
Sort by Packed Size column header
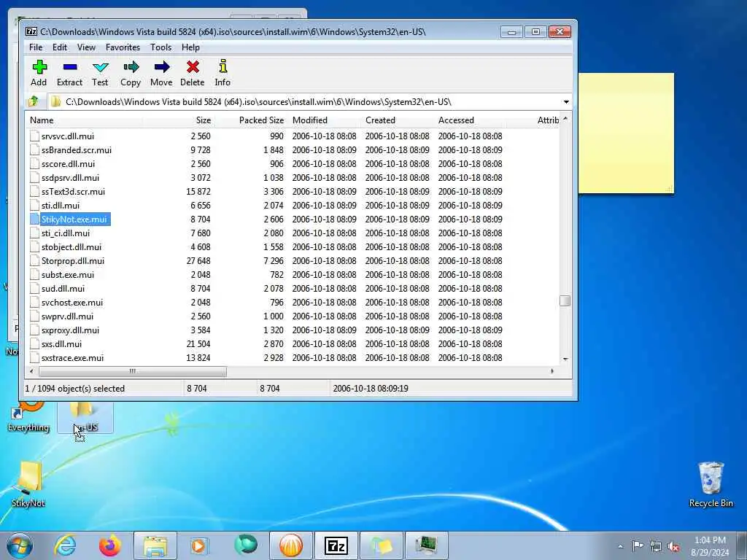click(x=250, y=120)
